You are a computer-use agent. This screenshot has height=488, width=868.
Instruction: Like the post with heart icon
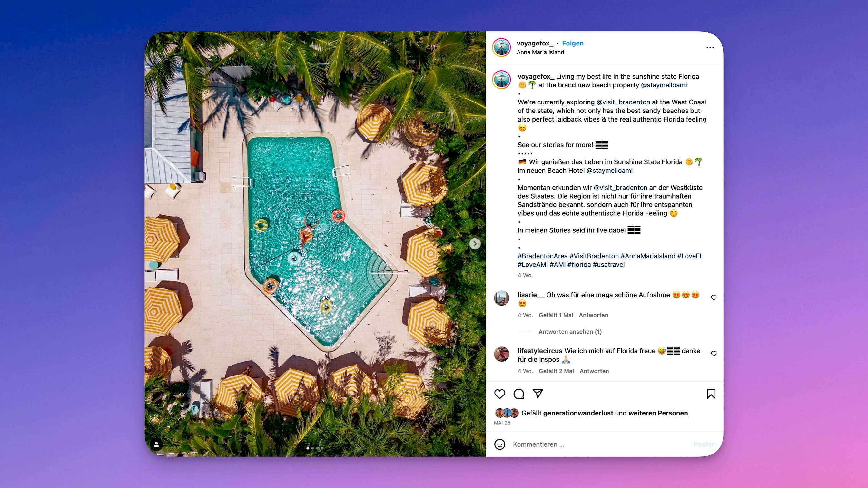click(x=500, y=394)
